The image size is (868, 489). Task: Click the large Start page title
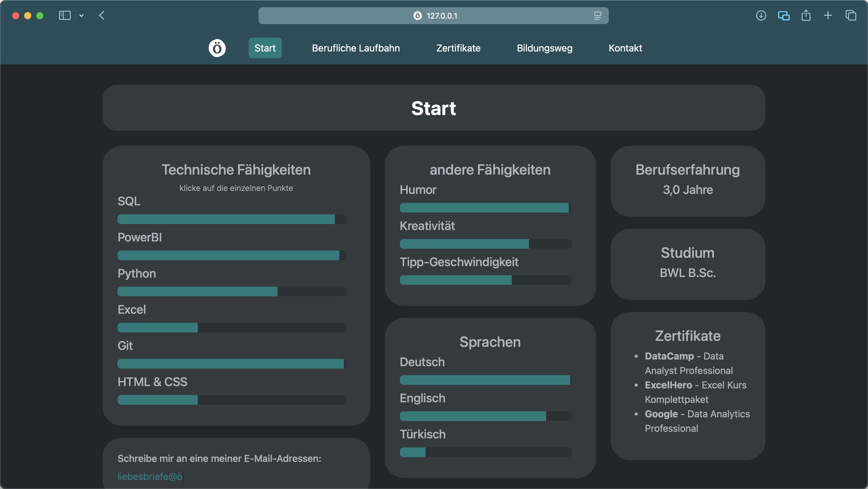pos(434,108)
